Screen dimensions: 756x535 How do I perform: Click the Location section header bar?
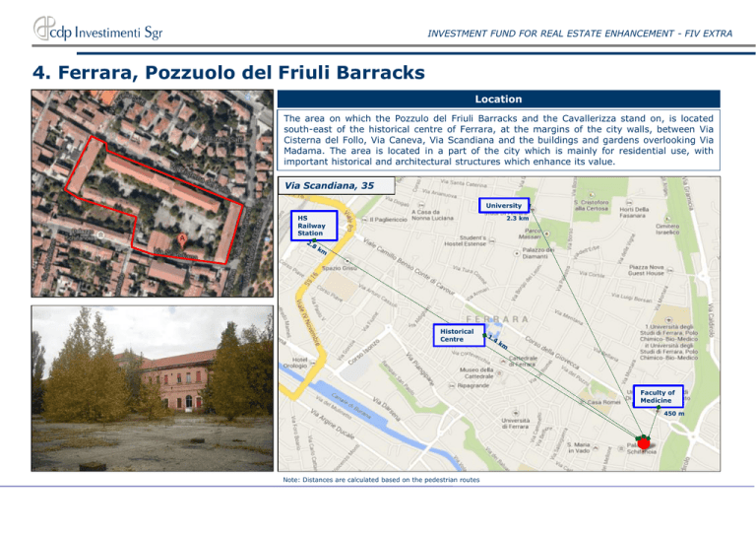coord(498,100)
